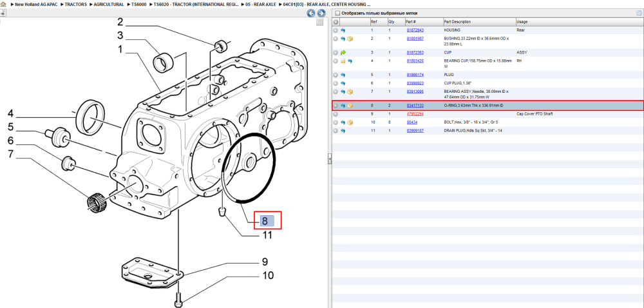Open part number link 81803420

point(415,61)
